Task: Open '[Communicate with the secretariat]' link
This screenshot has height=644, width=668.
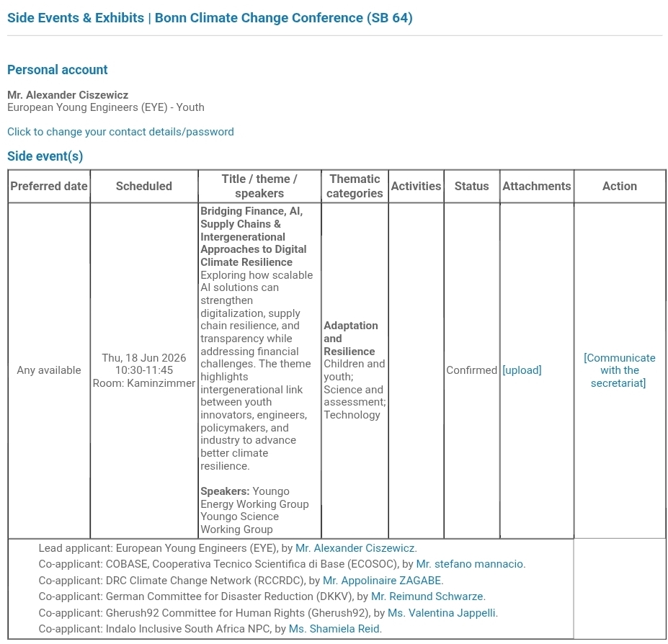Action: pyautogui.click(x=620, y=370)
